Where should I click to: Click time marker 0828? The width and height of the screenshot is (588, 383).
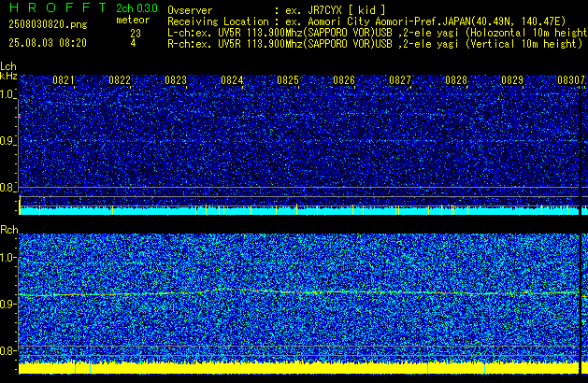(456, 80)
